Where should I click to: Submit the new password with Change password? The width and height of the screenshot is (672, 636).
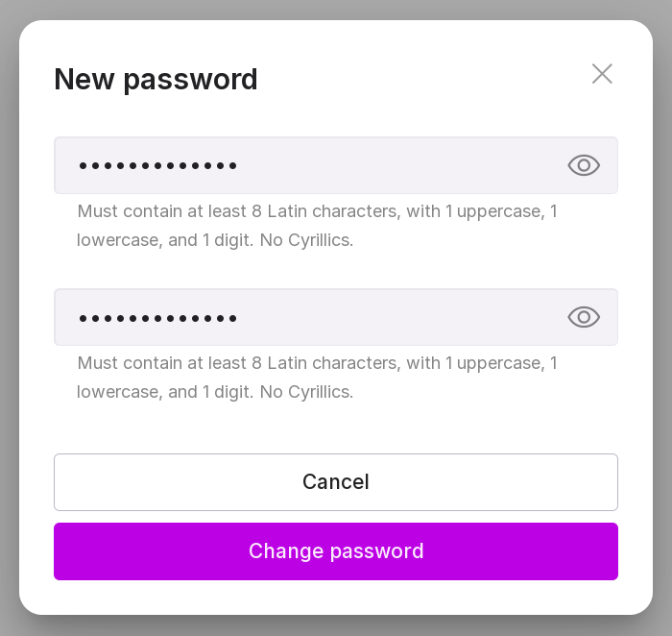click(336, 551)
